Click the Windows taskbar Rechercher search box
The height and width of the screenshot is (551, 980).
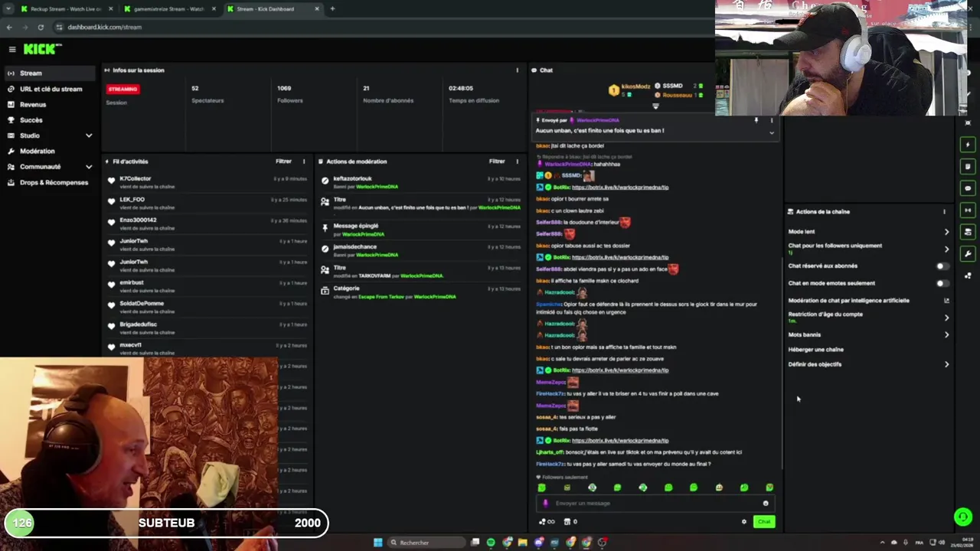pos(426,543)
